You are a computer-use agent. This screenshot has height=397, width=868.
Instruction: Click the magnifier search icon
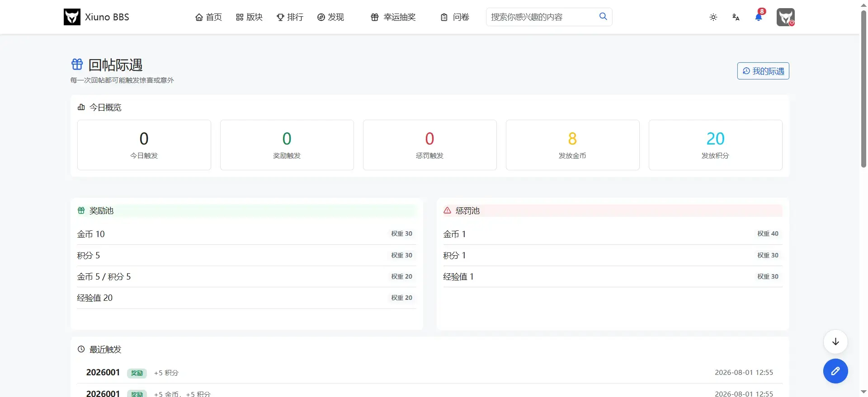click(x=603, y=16)
